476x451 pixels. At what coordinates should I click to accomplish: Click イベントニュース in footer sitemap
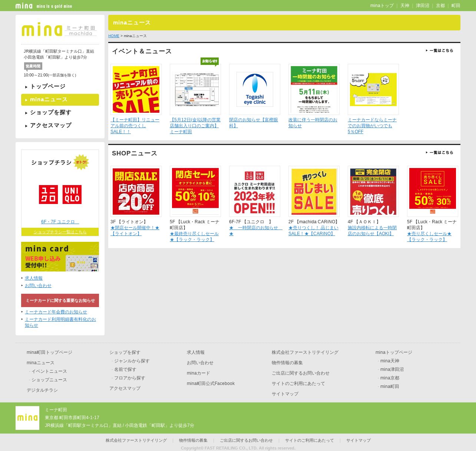[x=49, y=371]
